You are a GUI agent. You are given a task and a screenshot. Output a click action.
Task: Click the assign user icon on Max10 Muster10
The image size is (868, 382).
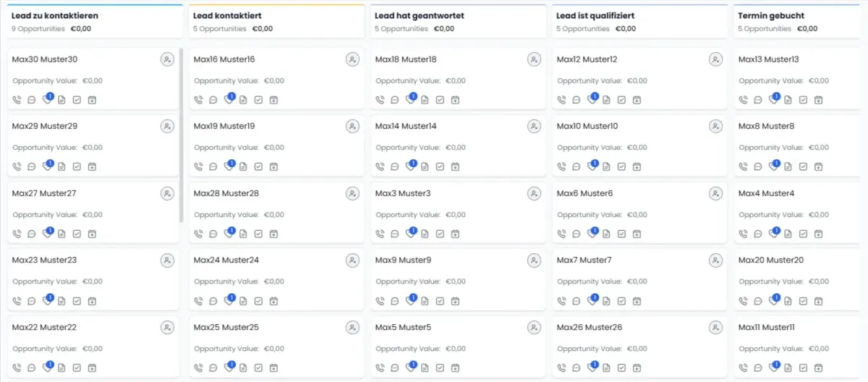click(x=715, y=127)
